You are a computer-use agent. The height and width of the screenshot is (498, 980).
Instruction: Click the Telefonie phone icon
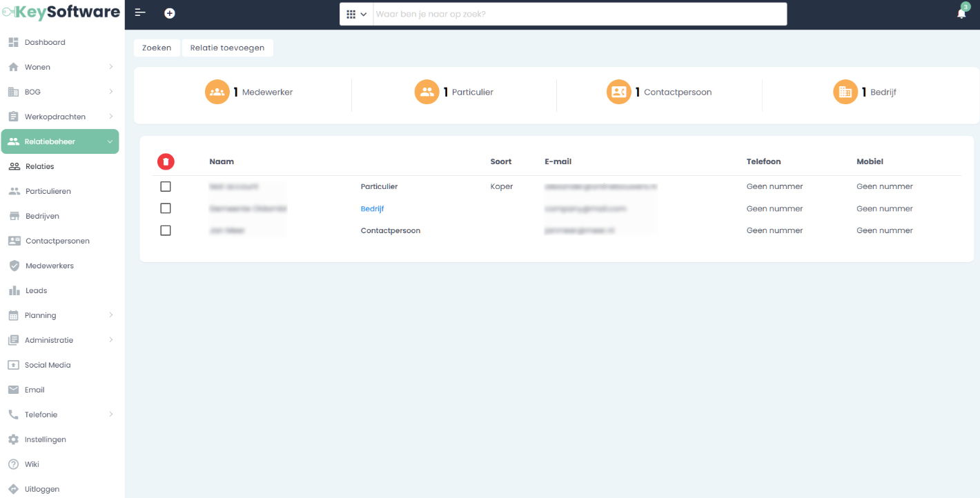coord(13,415)
